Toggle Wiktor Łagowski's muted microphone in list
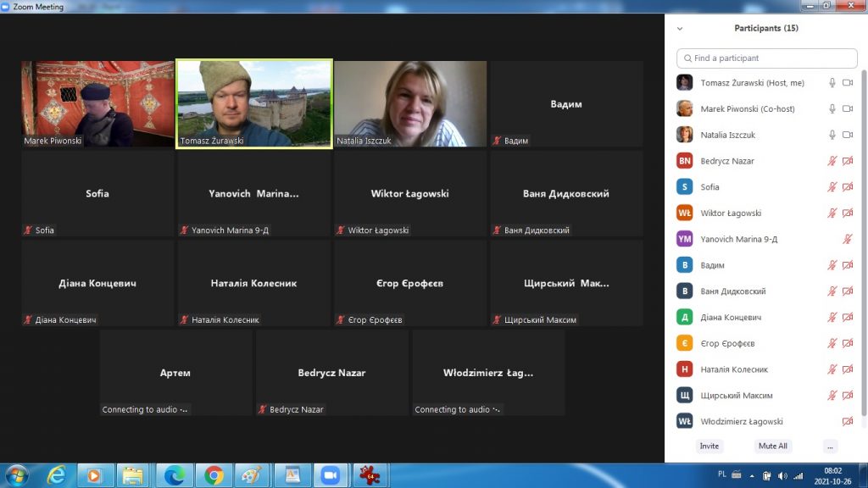The height and width of the screenshot is (488, 868). tap(832, 213)
